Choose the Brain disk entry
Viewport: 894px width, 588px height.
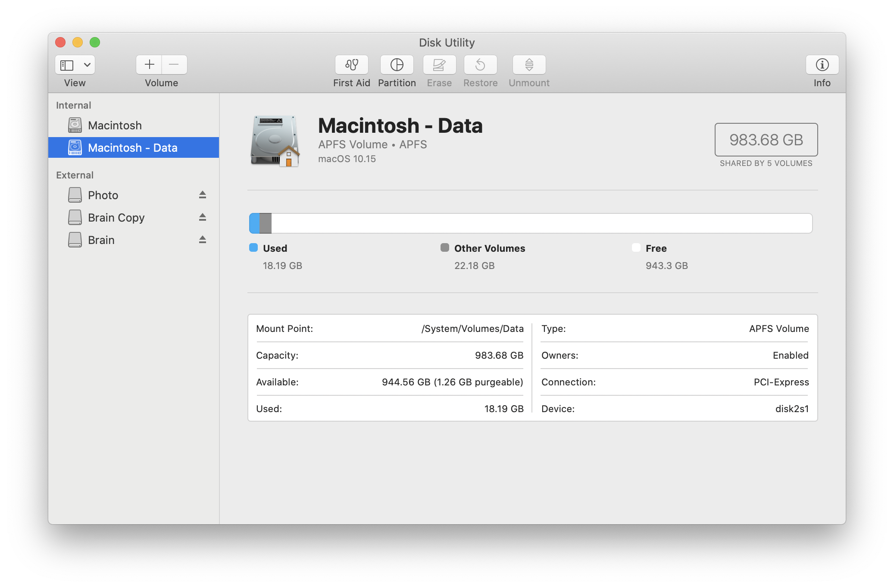(x=101, y=240)
